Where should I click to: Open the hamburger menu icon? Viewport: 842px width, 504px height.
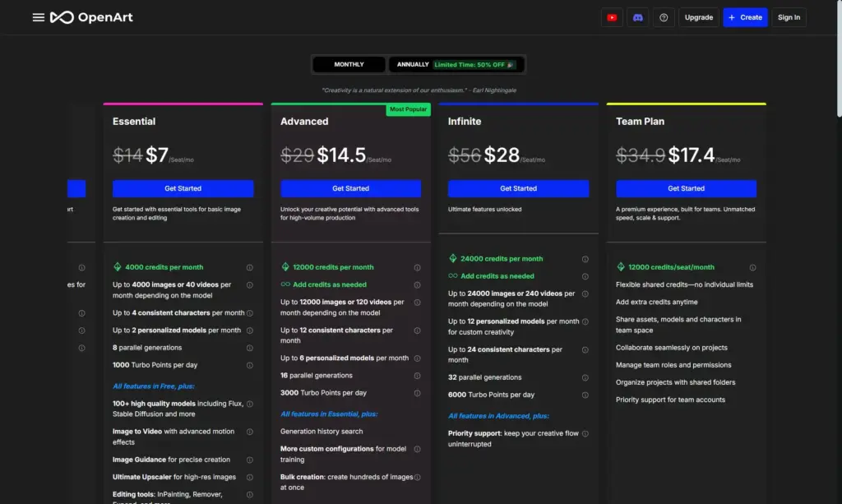38,17
